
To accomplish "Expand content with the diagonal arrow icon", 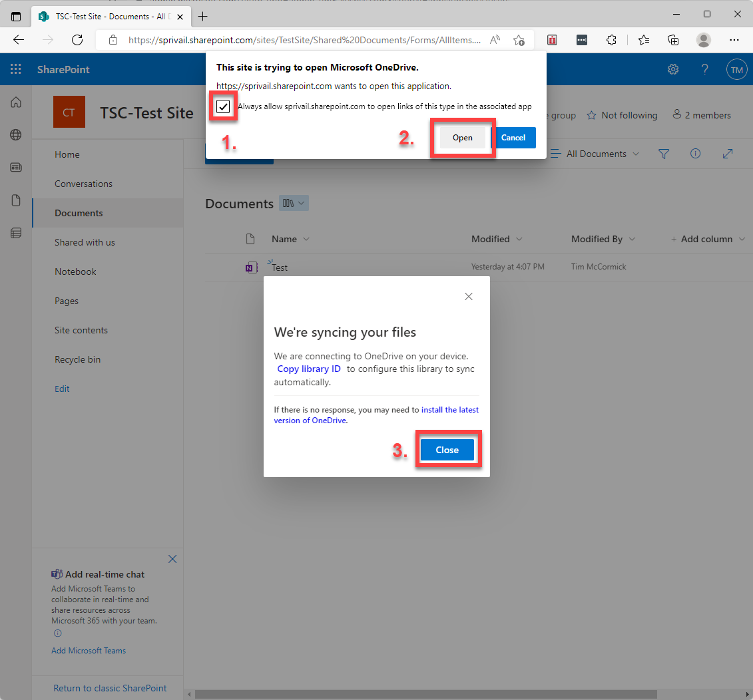I will pyautogui.click(x=728, y=154).
